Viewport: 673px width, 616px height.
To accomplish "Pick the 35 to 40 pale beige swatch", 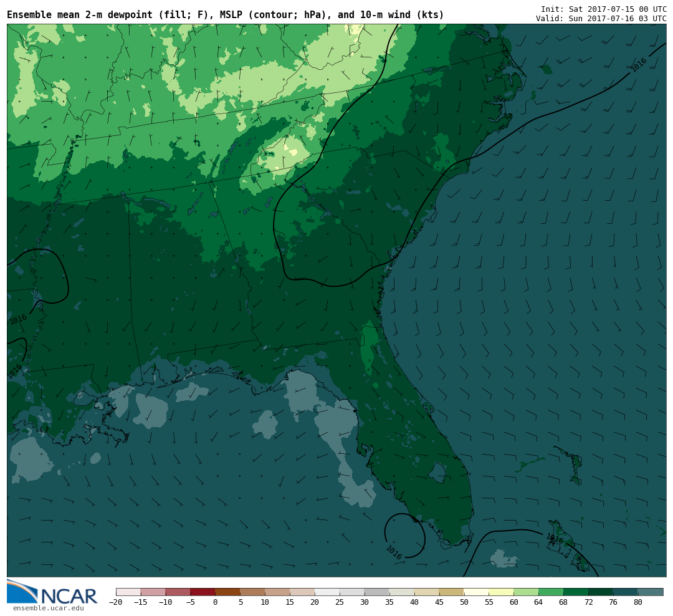I will coord(402,592).
